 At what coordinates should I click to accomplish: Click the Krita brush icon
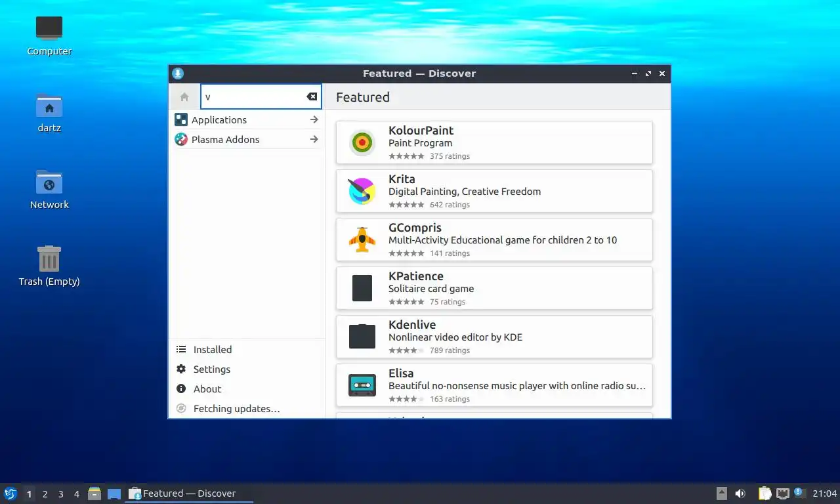pyautogui.click(x=362, y=191)
